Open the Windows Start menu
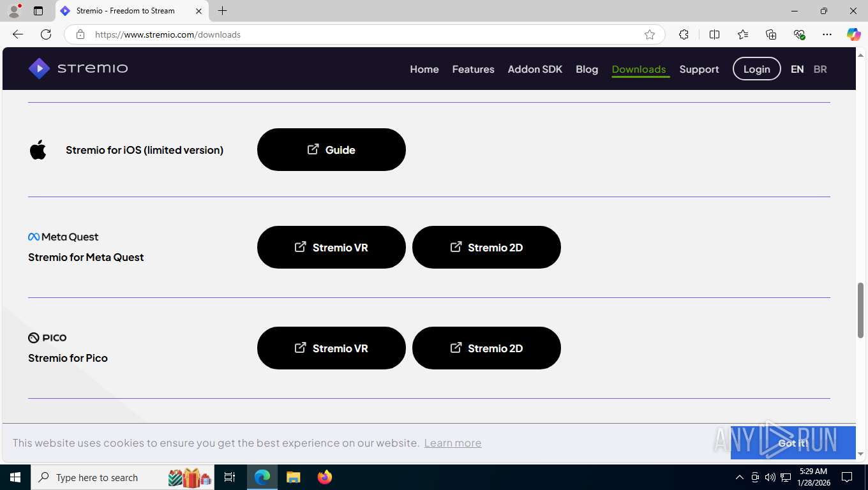 pos(15,477)
